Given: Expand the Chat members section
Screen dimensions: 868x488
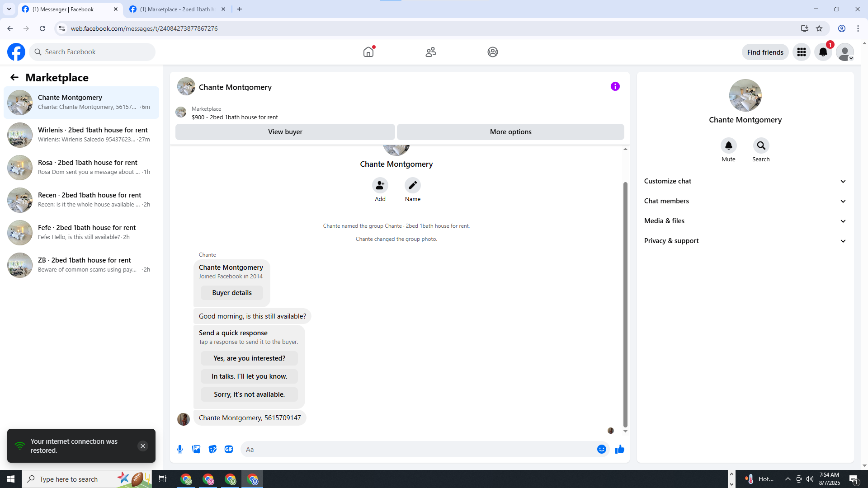Looking at the screenshot, I should tap(745, 201).
